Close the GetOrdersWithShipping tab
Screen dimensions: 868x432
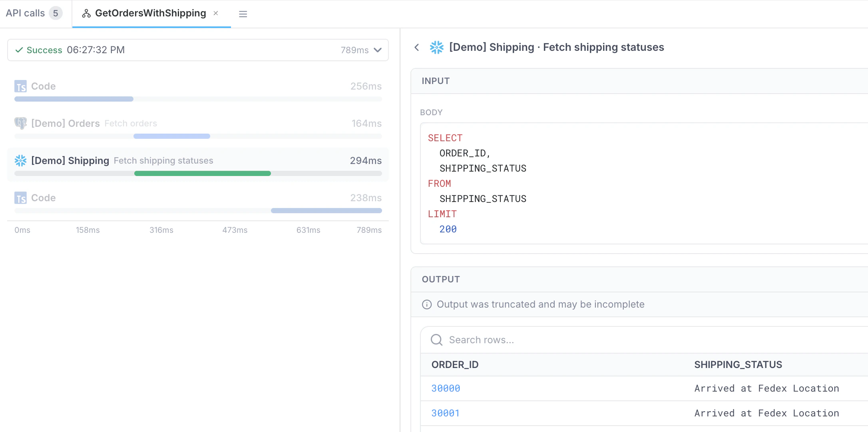point(216,13)
